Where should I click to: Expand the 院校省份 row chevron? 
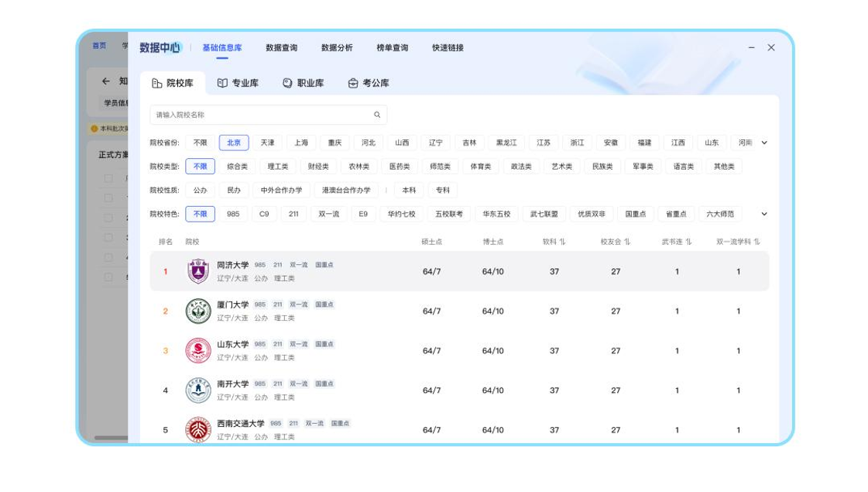point(765,142)
